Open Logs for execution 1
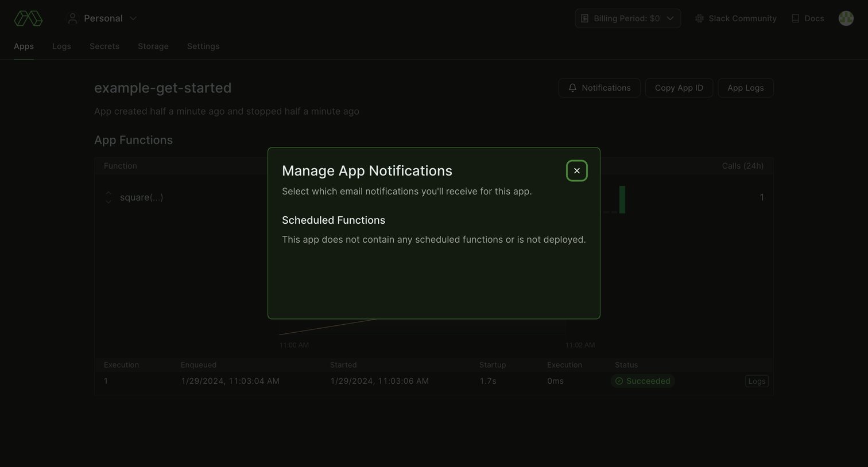This screenshot has height=467, width=868. (x=757, y=381)
